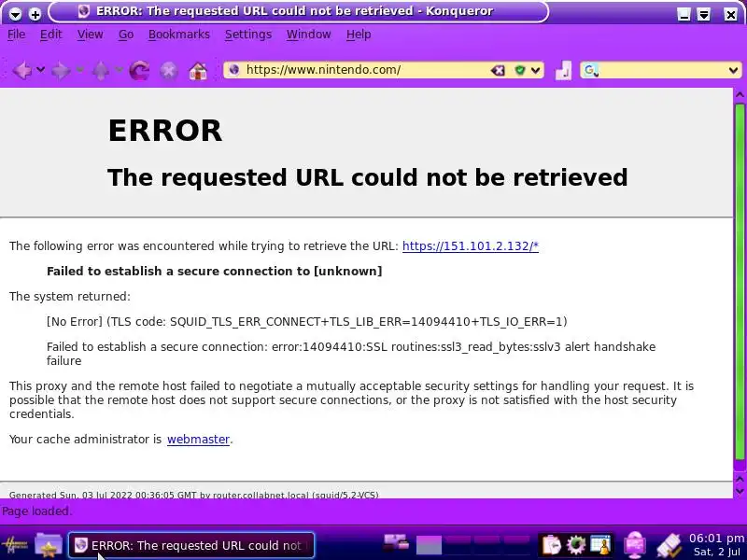Open the Help menu

pyautogui.click(x=359, y=35)
